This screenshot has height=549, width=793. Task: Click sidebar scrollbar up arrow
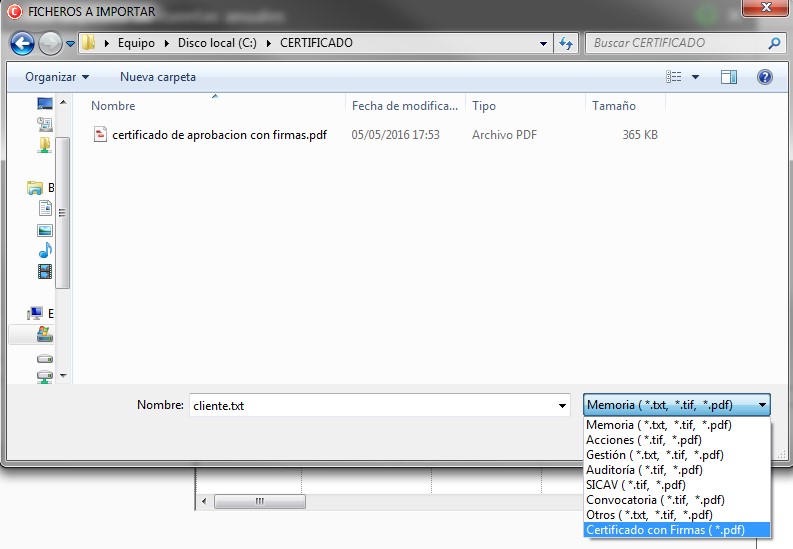[63, 102]
